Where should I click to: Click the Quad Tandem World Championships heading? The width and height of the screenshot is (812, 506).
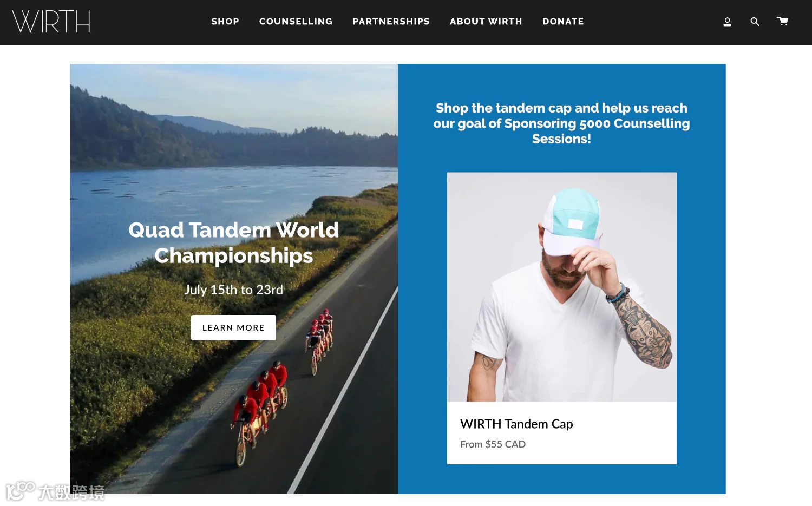[233, 243]
